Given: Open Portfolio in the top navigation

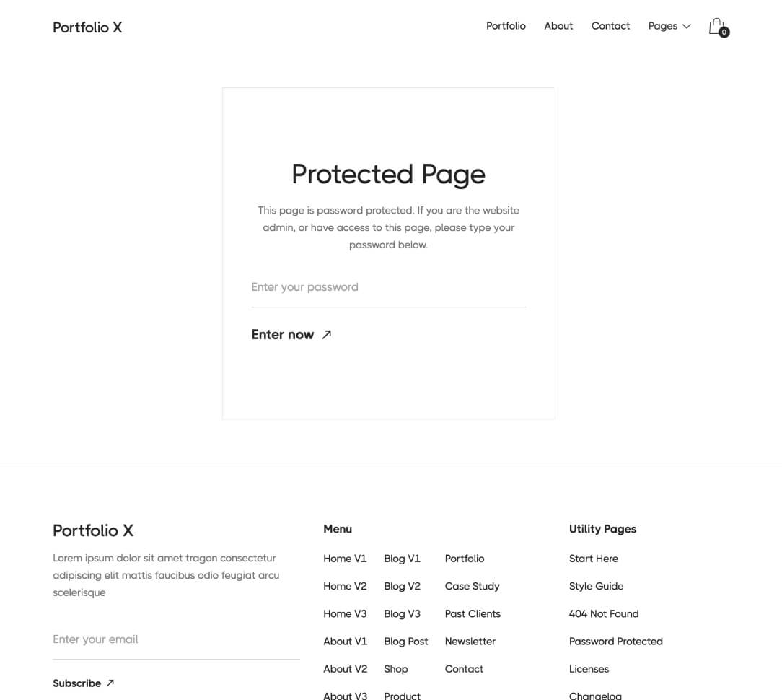Looking at the screenshot, I should click(506, 26).
